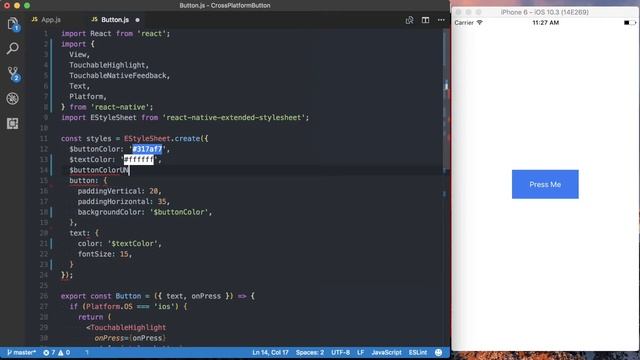The height and width of the screenshot is (360, 640).
Task: Open the errors count in status bar
Action: tap(50, 352)
